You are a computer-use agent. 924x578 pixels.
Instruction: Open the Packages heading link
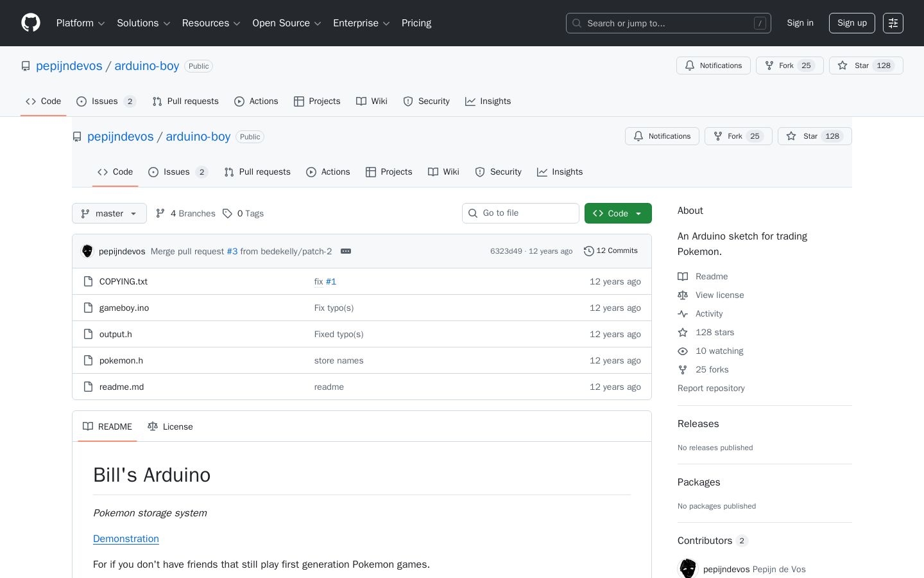pyautogui.click(x=699, y=482)
